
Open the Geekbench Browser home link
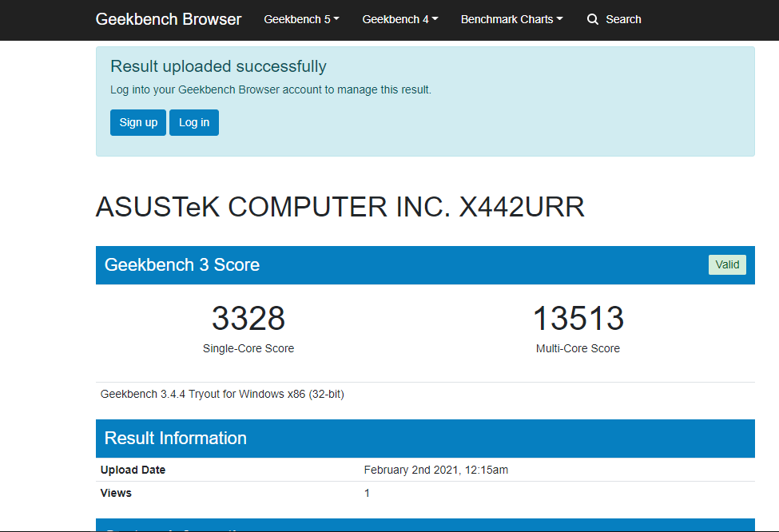click(x=169, y=19)
